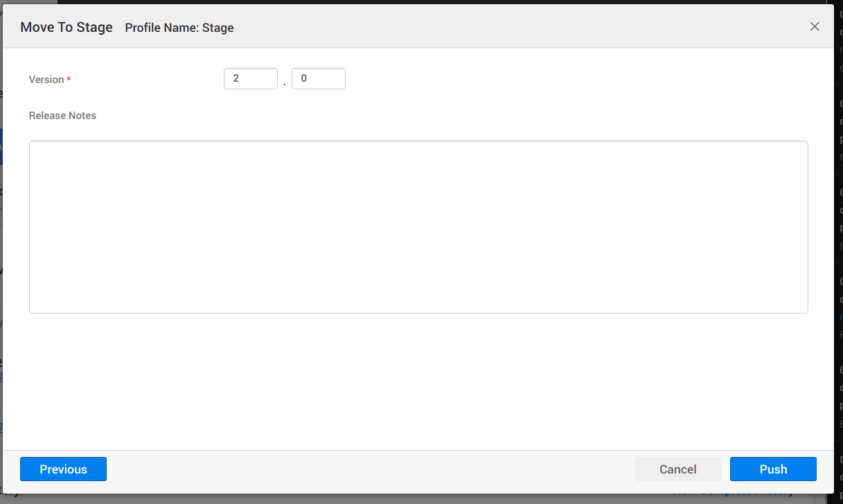
Task: Click the Profile Name: Stage text
Action: (x=179, y=28)
